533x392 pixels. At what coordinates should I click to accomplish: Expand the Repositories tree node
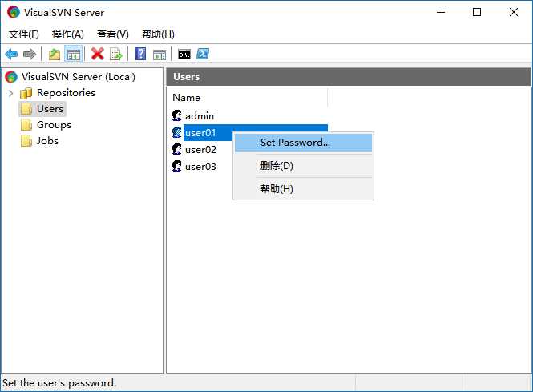(11, 93)
